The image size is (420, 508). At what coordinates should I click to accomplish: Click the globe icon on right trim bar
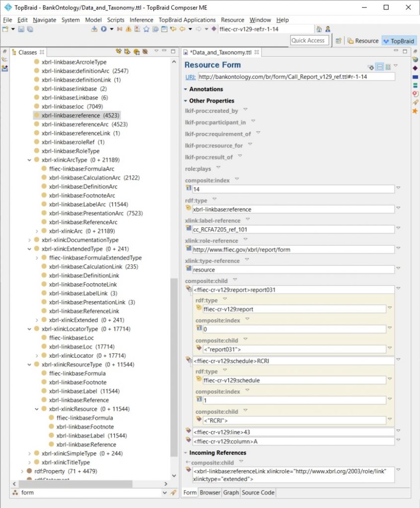tap(415, 60)
